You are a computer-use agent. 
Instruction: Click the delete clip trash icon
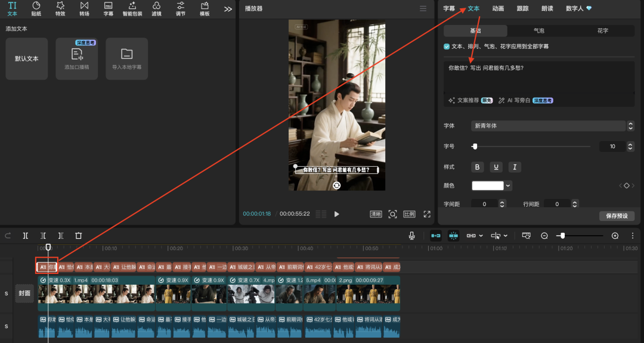point(78,236)
